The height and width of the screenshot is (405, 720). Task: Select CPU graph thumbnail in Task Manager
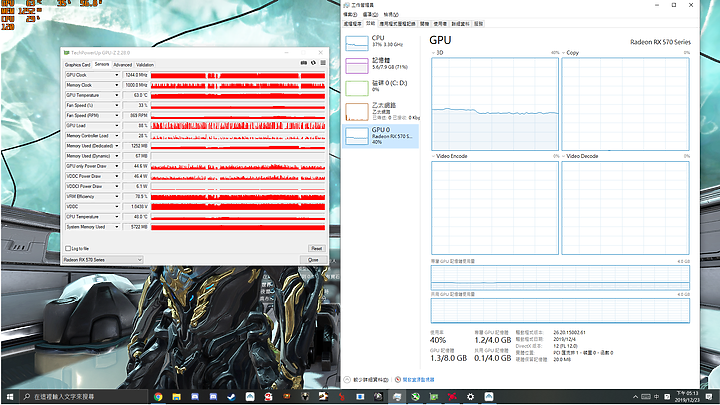click(x=357, y=43)
